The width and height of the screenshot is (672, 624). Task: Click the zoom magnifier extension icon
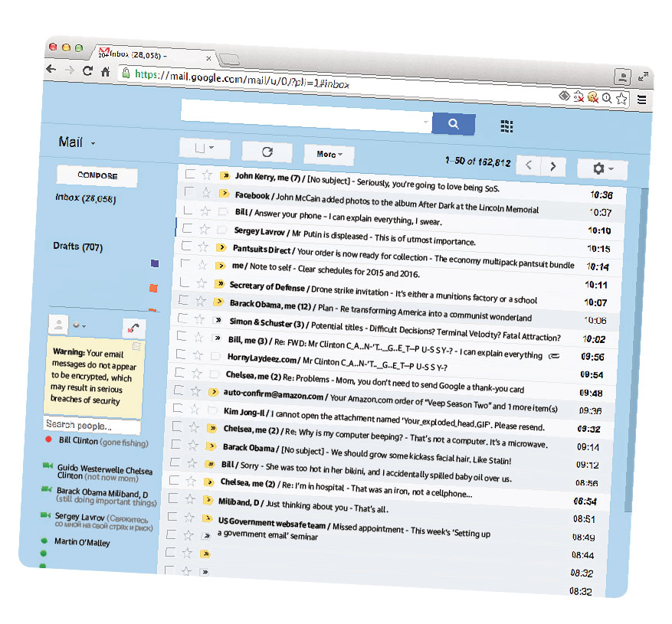pyautogui.click(x=607, y=98)
